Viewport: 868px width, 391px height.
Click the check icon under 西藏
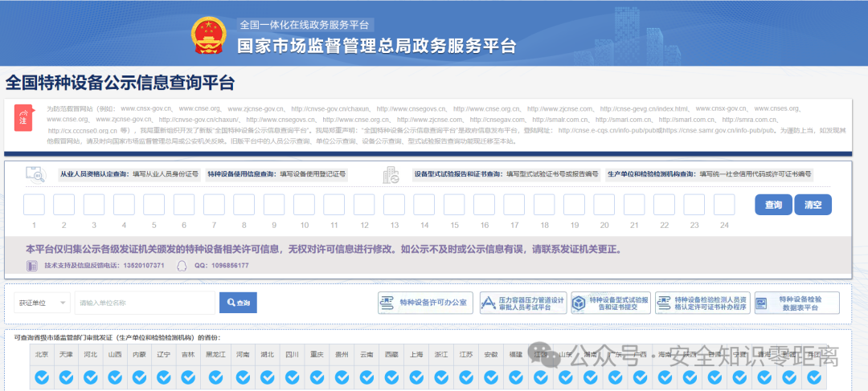pyautogui.click(x=391, y=377)
